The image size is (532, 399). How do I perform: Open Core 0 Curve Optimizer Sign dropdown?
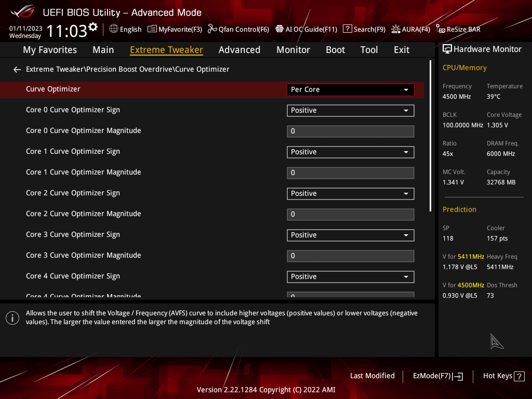351,111
